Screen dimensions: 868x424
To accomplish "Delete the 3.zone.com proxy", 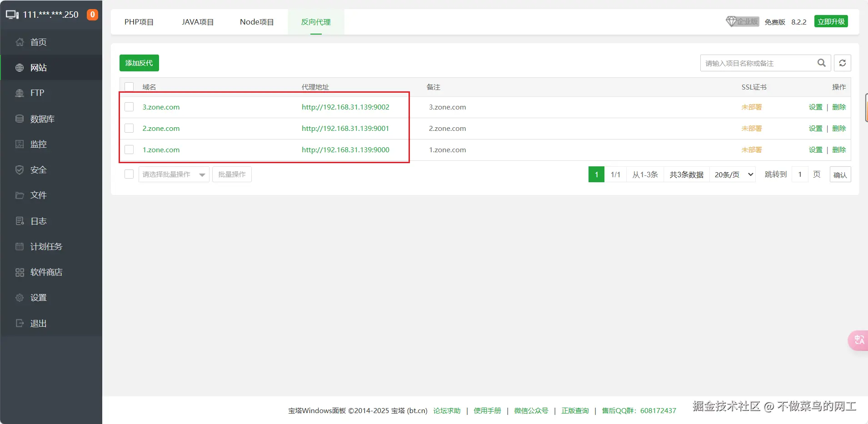I will click(839, 107).
